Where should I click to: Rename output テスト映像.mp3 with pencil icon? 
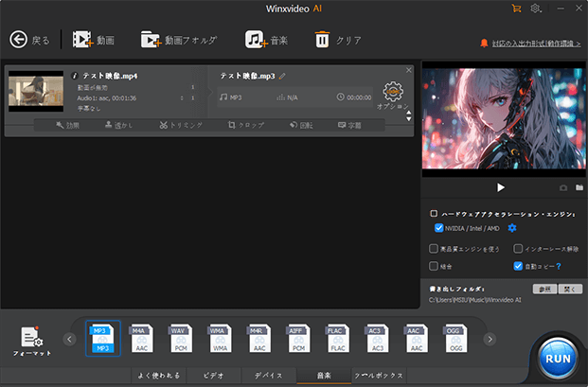pos(282,76)
